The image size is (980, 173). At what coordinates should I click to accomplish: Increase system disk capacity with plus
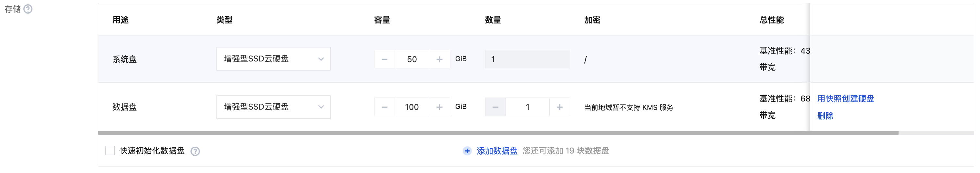coord(439,60)
